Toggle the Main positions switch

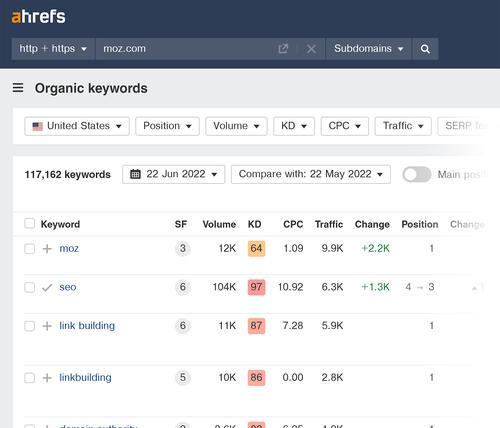417,174
